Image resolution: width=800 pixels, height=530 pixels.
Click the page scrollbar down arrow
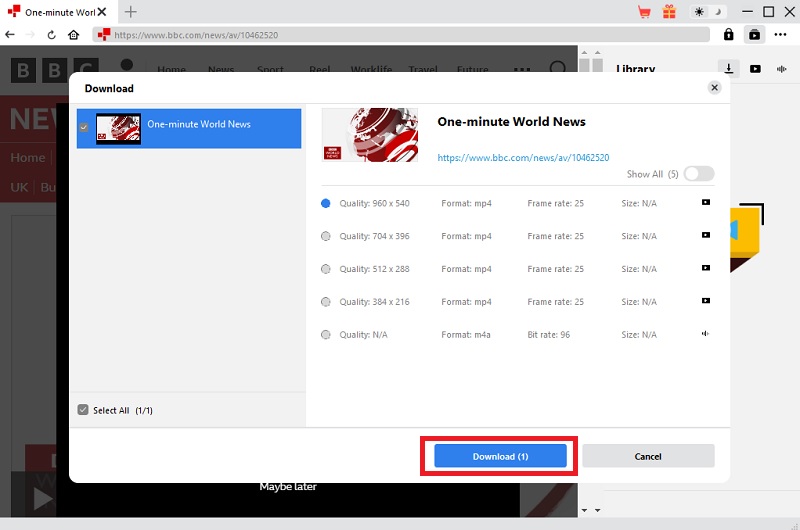tap(585, 510)
